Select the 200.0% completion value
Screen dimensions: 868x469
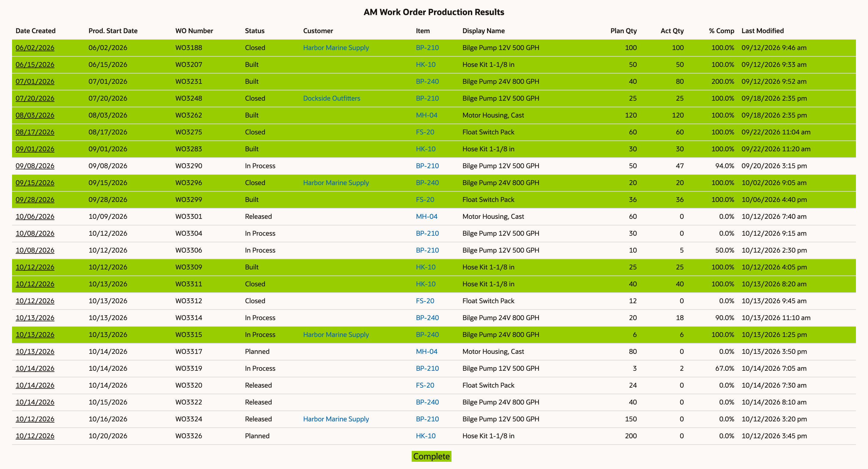[722, 81]
